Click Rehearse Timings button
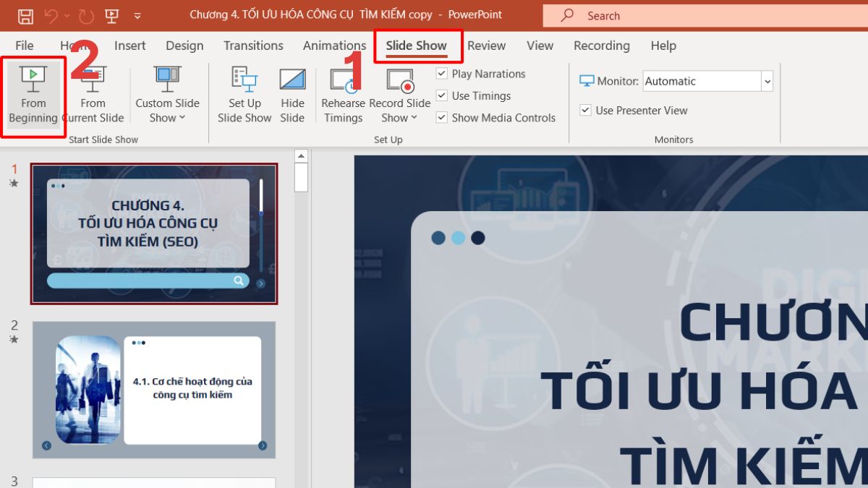The image size is (868, 488). click(x=344, y=95)
